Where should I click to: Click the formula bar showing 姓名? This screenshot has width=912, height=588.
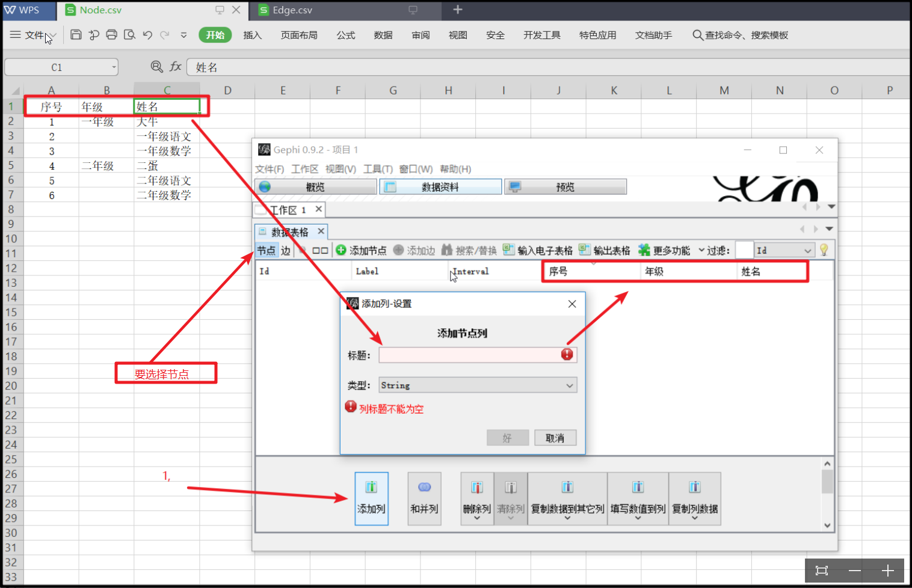(547, 67)
